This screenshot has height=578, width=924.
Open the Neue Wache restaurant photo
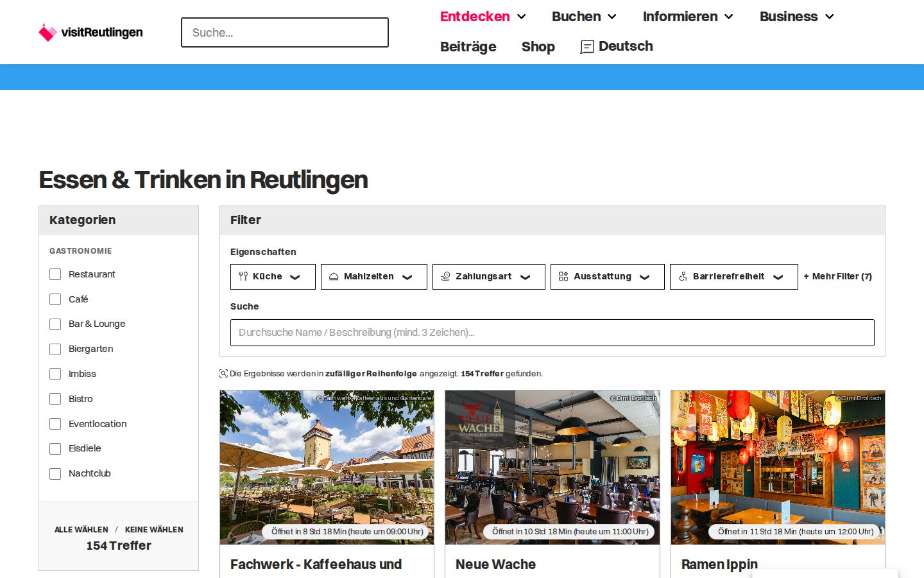(552, 468)
